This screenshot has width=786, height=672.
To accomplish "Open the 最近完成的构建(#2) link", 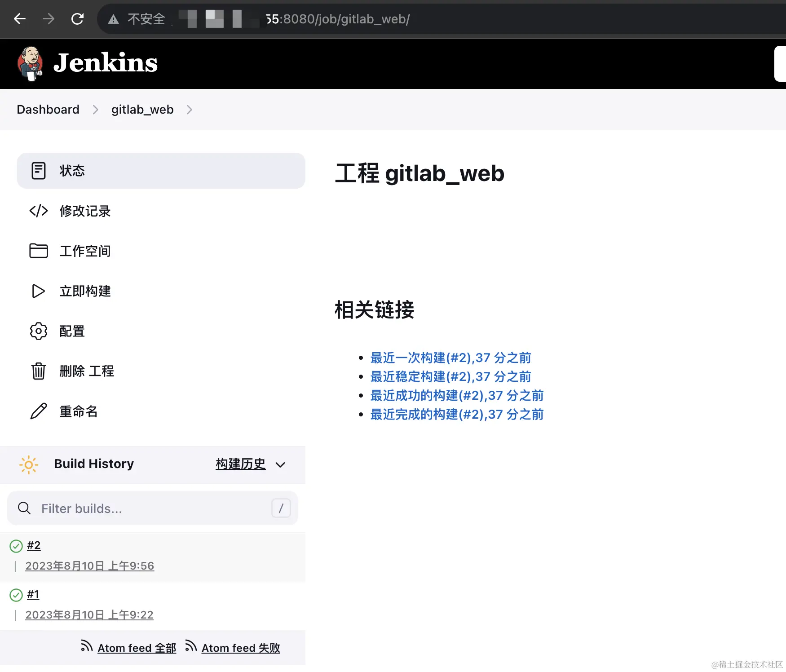I will [x=457, y=415].
